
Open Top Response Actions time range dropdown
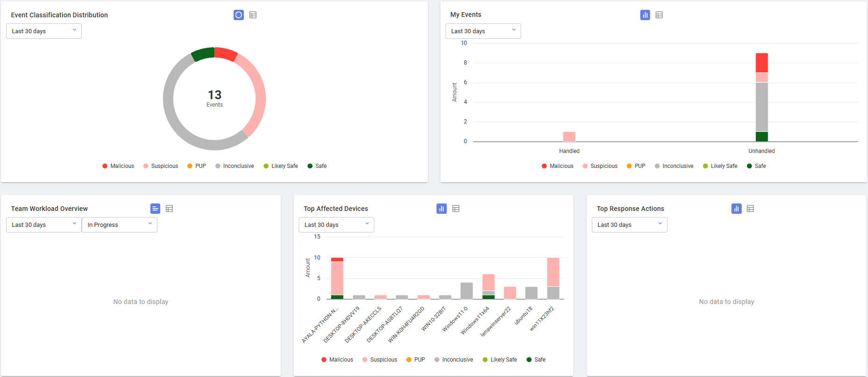630,225
